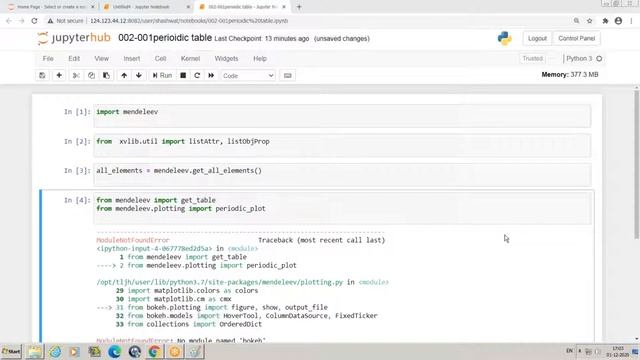The width and height of the screenshot is (640, 360).
Task: Open the Help menu
Action: (x=260, y=59)
